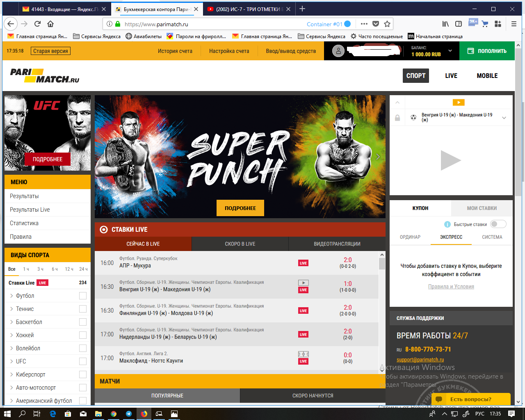Screen dimensions: 525x420
Task: Open Есть вопросы? chat button
Action: click(471, 399)
